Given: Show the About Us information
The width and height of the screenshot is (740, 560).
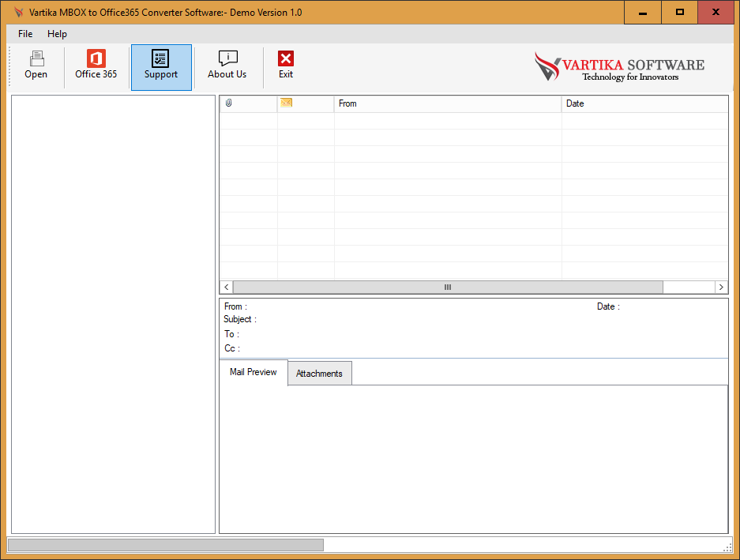Looking at the screenshot, I should (227, 66).
